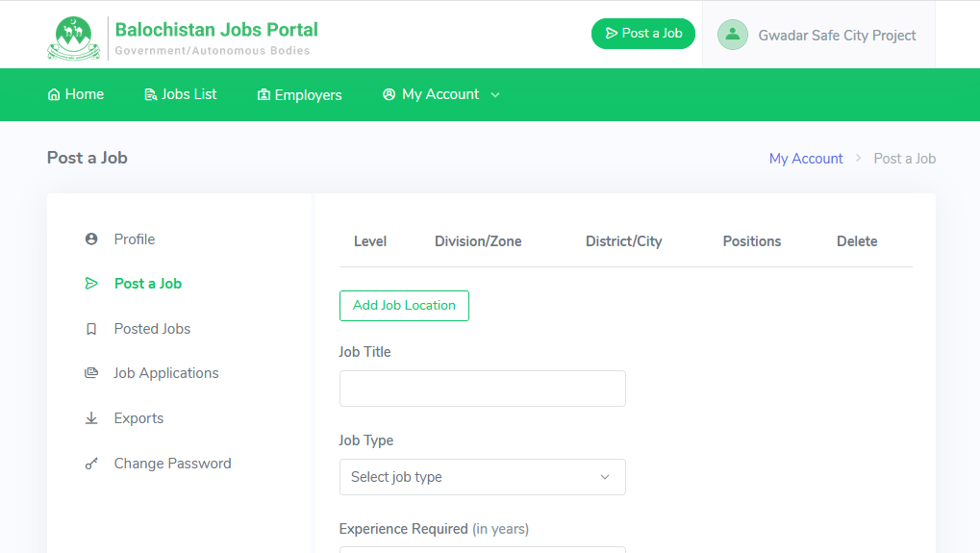Click the paper plane icon beside Post a Job

tap(91, 284)
